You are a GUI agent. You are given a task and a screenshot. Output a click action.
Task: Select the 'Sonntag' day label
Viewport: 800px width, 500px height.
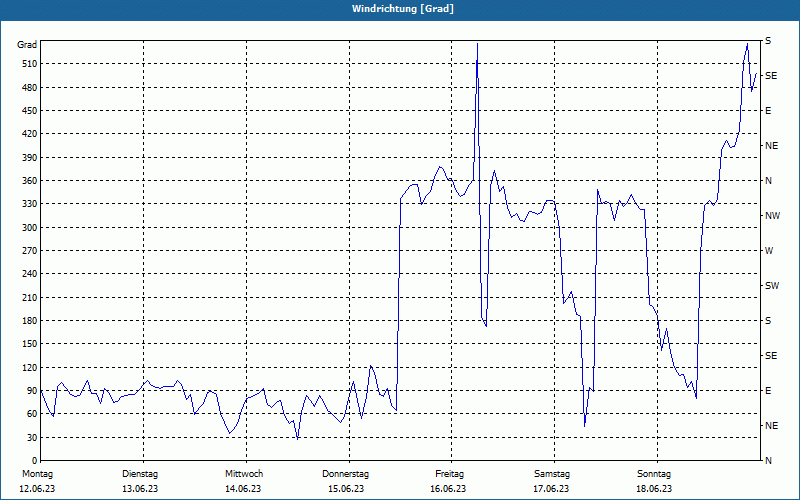point(654,474)
